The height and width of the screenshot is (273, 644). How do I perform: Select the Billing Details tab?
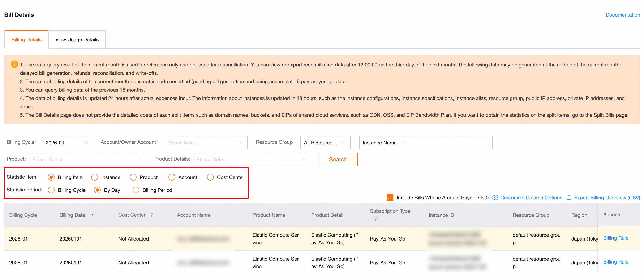coord(26,39)
